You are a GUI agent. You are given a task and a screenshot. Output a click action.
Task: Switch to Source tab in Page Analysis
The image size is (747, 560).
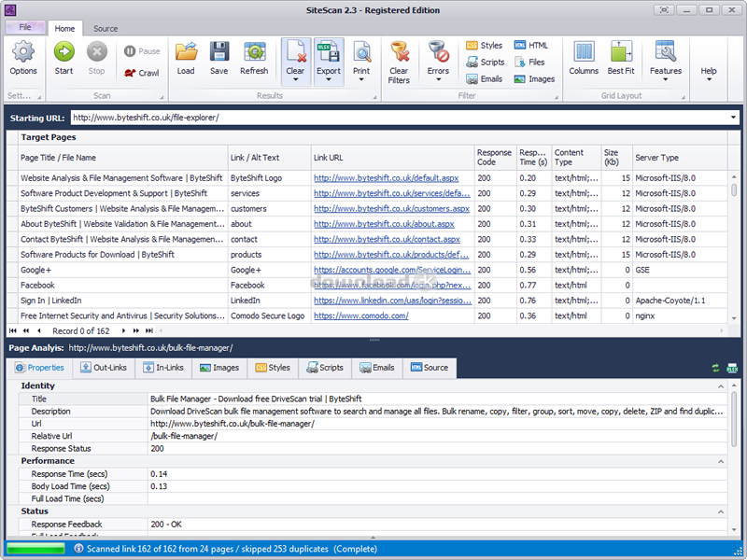tap(430, 368)
